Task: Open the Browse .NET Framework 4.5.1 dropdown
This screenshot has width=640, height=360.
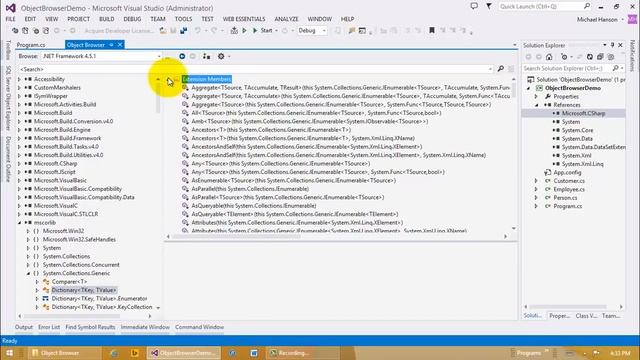Action: coord(159,56)
